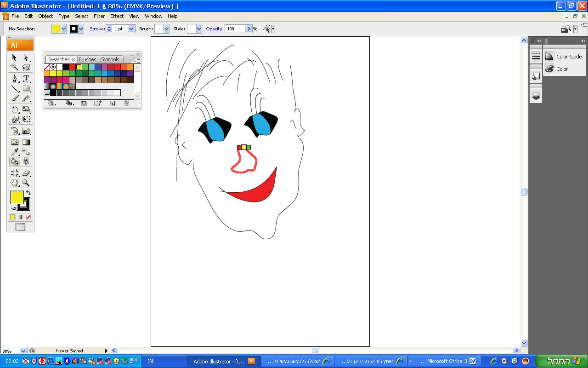
Task: Select the Pencil tool
Action: tap(26, 98)
